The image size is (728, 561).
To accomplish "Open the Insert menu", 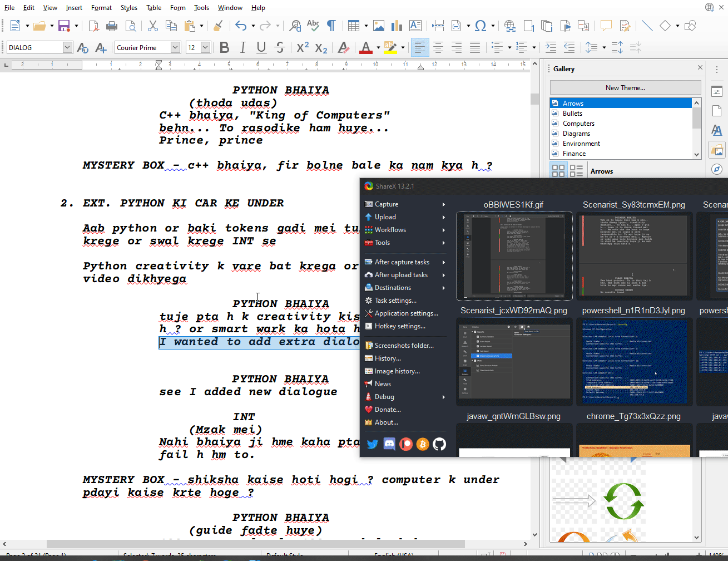I will (74, 8).
